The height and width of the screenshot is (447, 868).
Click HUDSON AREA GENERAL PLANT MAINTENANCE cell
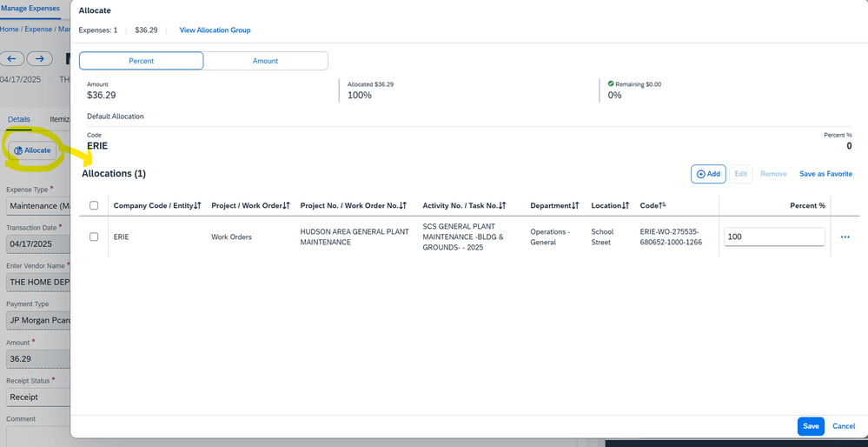tap(354, 237)
